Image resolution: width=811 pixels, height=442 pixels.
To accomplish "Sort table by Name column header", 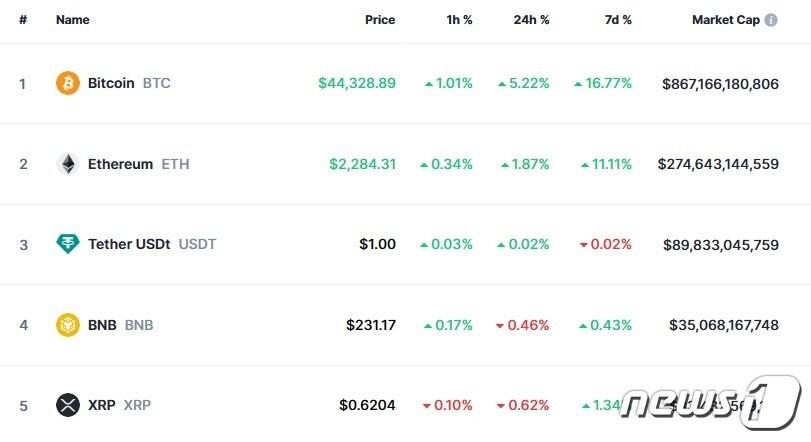I will pos(72,20).
